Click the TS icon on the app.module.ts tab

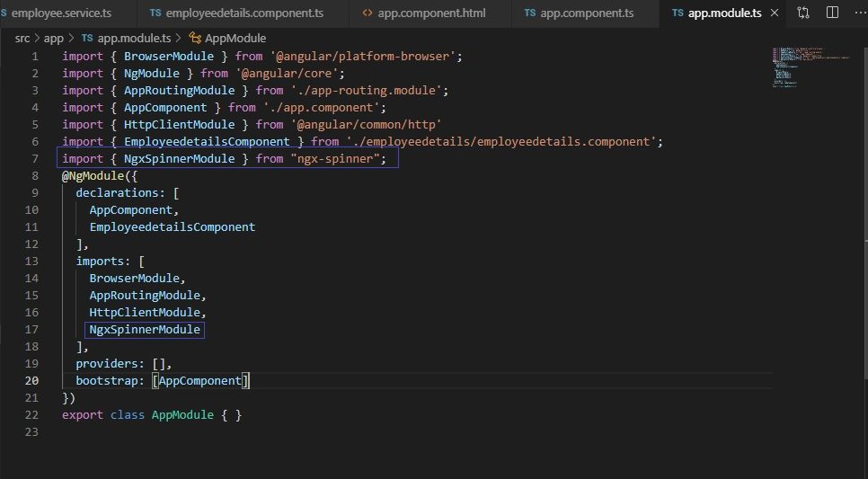[x=678, y=13]
